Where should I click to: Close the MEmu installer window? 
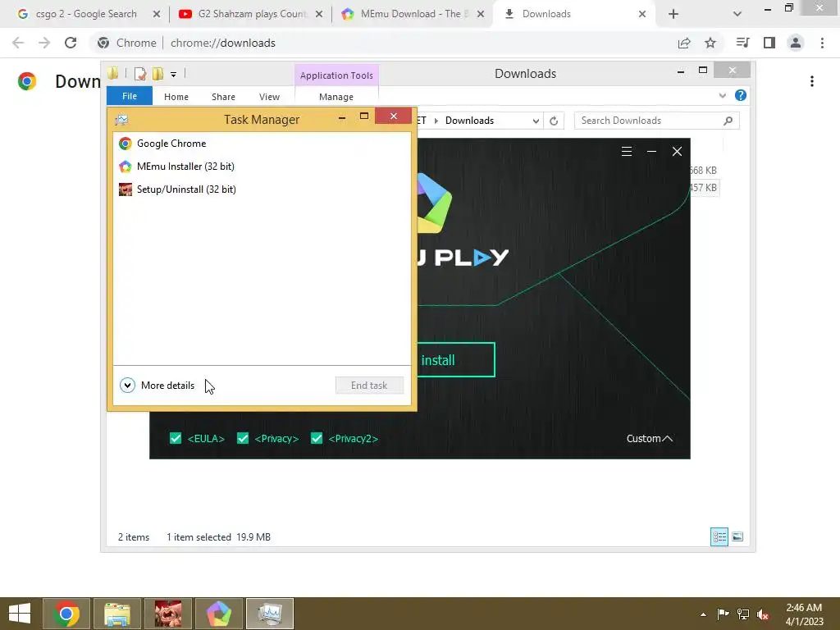pos(677,152)
